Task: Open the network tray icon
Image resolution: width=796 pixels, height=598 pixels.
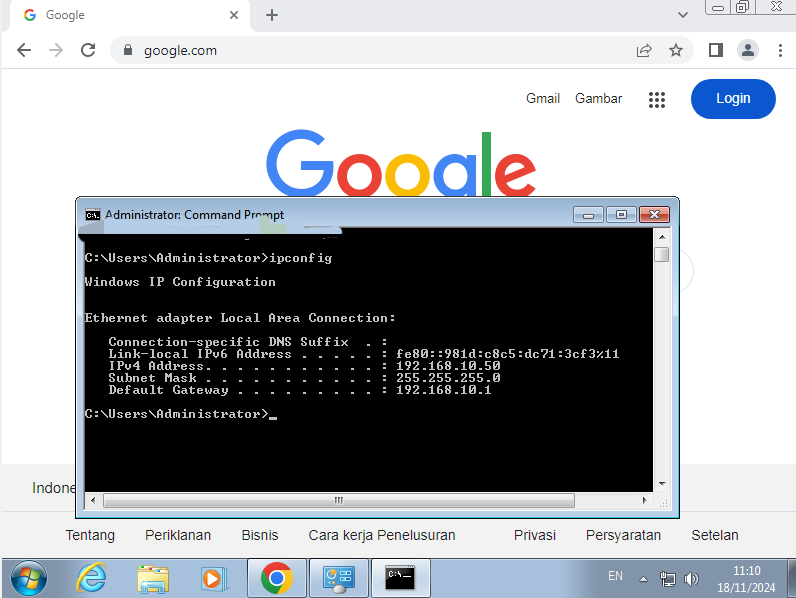Action: (668, 579)
